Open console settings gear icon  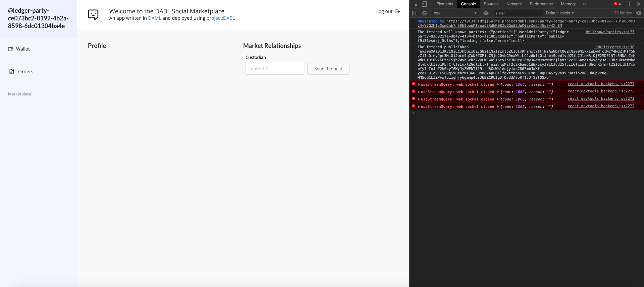(639, 13)
